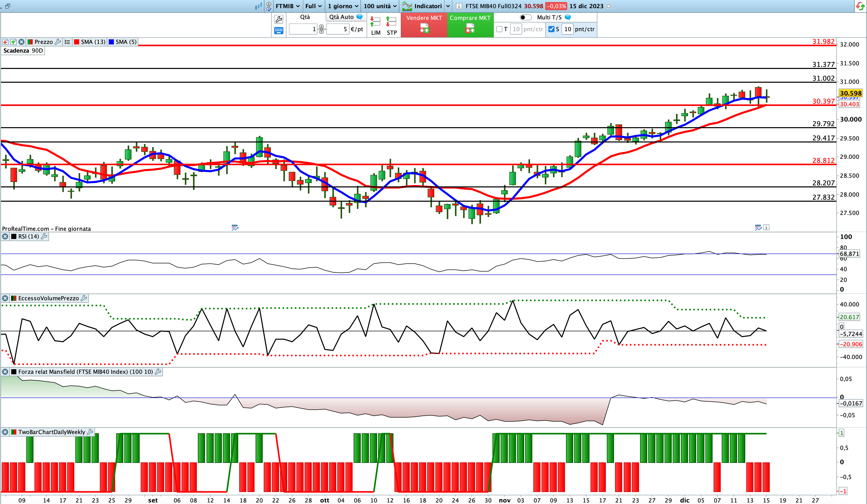Click the chart calendar icon near ProRealTime label

point(235,227)
